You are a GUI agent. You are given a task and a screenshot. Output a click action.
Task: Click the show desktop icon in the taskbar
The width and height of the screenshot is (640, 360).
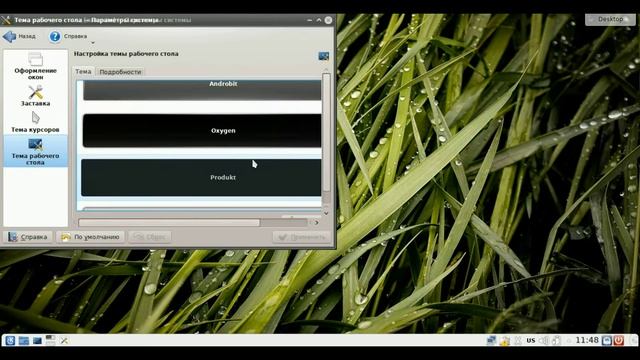click(x=37, y=340)
